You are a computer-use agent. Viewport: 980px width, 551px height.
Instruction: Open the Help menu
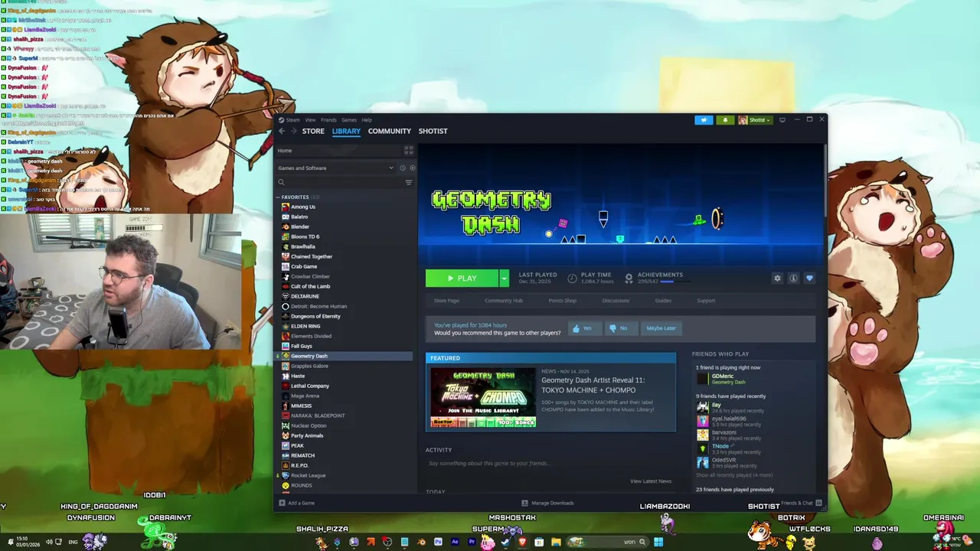(367, 119)
